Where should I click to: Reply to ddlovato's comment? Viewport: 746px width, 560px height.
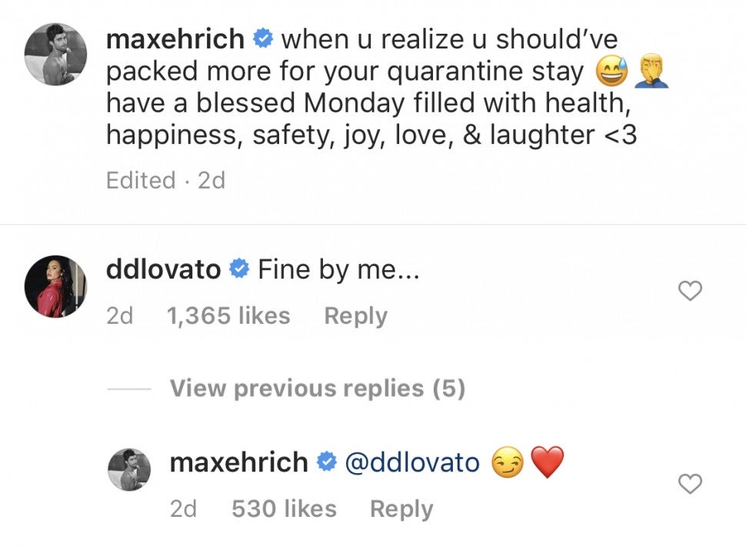(355, 316)
